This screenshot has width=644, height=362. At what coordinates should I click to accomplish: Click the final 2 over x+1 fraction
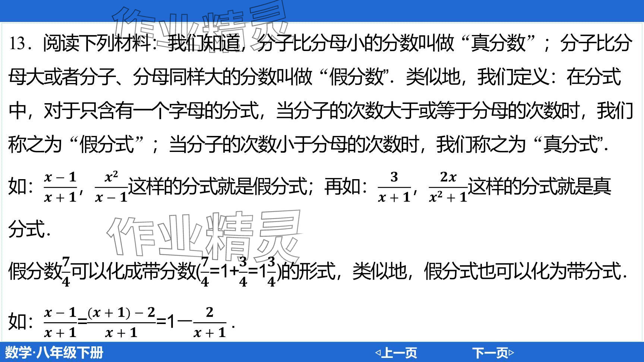pos(210,323)
